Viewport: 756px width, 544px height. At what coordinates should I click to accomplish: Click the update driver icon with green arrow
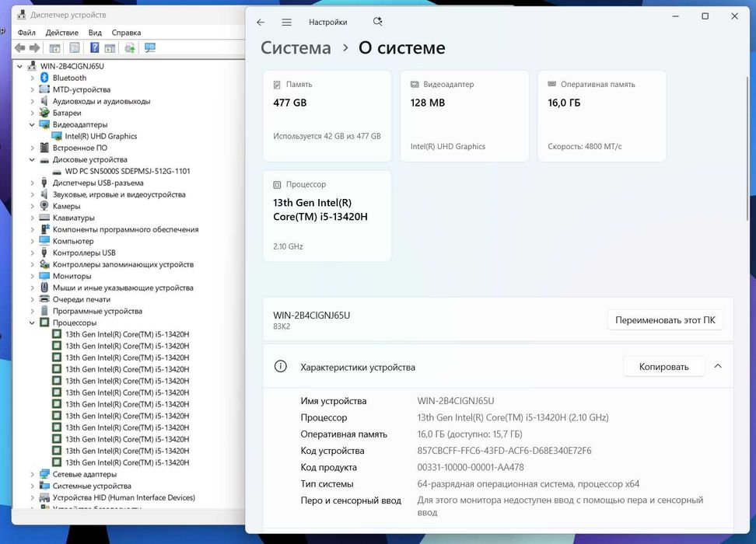coord(130,47)
